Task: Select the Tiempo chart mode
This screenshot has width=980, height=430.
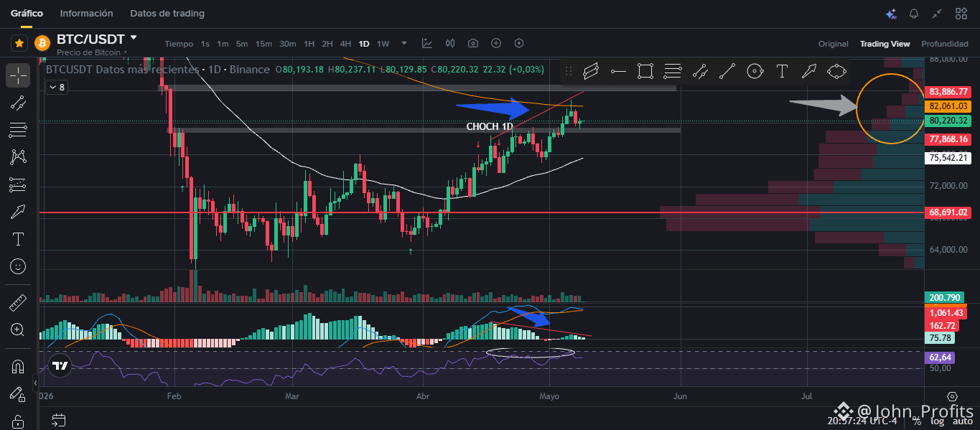Action: [x=179, y=44]
